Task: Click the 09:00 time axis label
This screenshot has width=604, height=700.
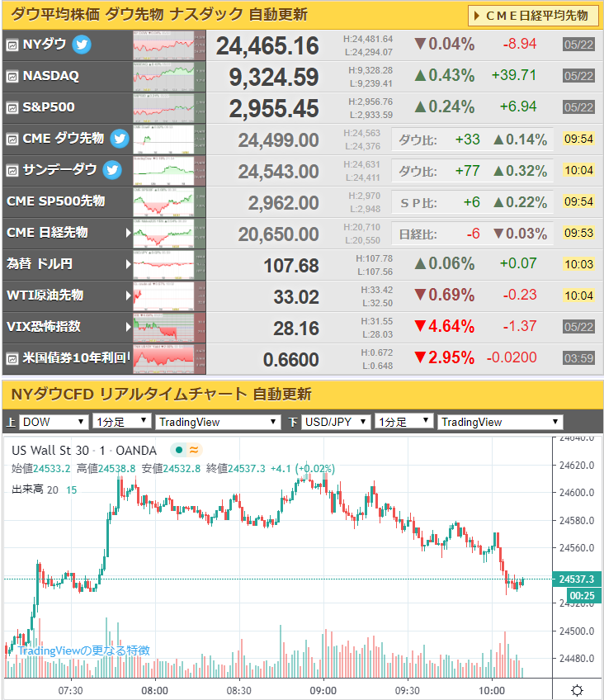Action: coord(323,691)
